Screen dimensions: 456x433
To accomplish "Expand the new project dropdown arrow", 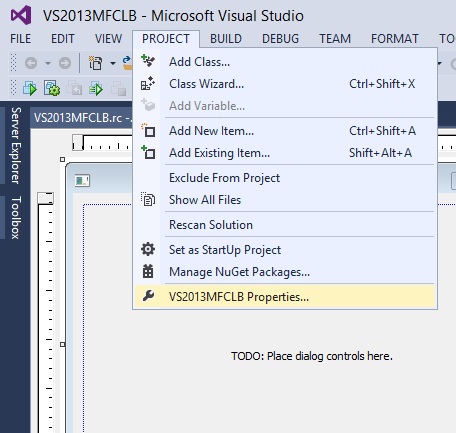I will [113, 63].
